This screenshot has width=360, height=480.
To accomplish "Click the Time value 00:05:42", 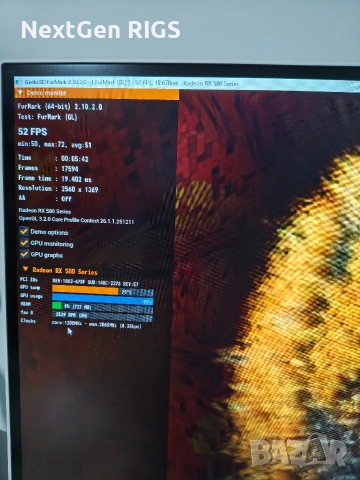I will click(x=75, y=159).
